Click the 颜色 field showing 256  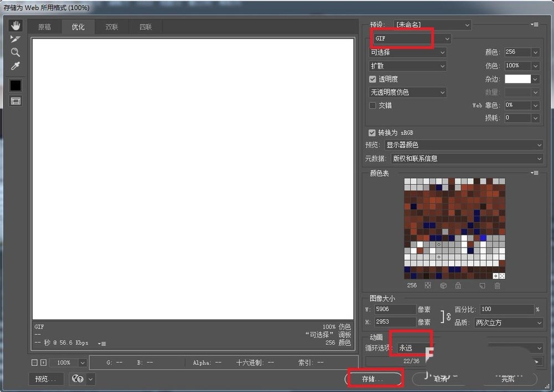click(x=517, y=52)
